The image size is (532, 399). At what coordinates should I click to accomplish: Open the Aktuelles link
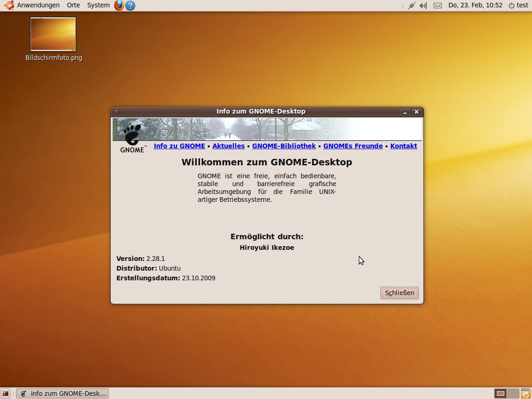tap(228, 146)
